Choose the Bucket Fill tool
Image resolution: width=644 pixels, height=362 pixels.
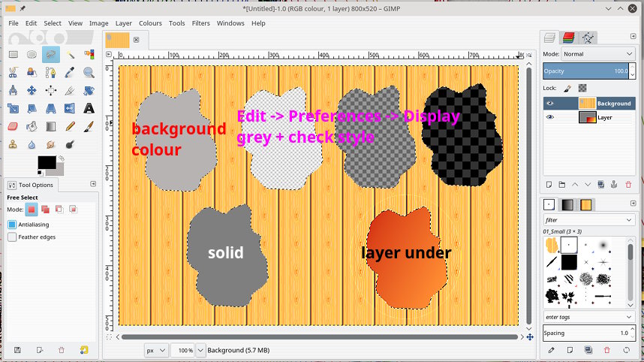point(32,126)
